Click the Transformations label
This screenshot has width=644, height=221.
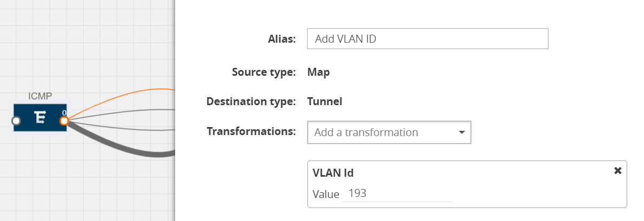251,131
